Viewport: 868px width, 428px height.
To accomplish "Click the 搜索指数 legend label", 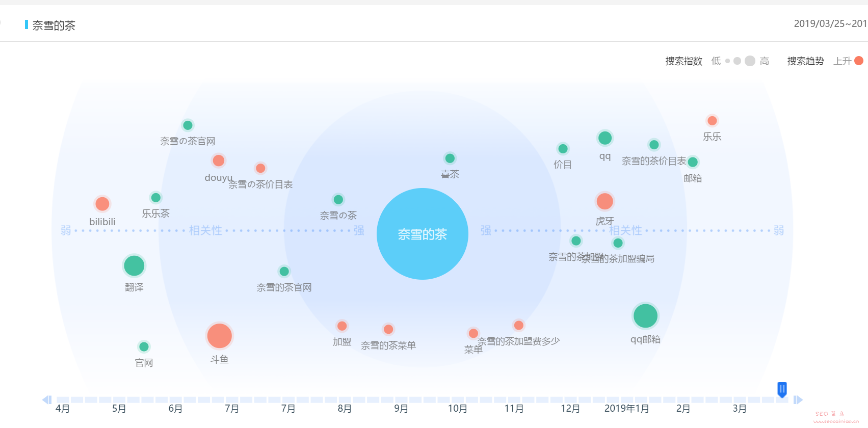I will [683, 61].
